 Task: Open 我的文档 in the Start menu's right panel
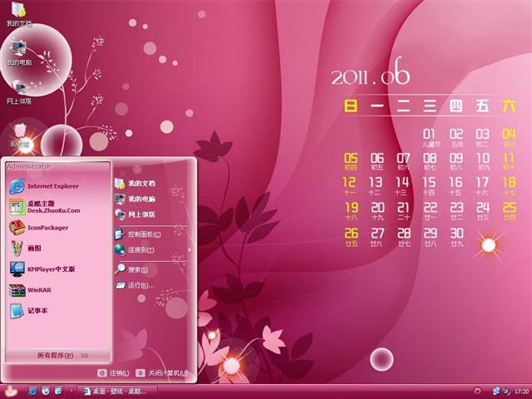(x=151, y=183)
